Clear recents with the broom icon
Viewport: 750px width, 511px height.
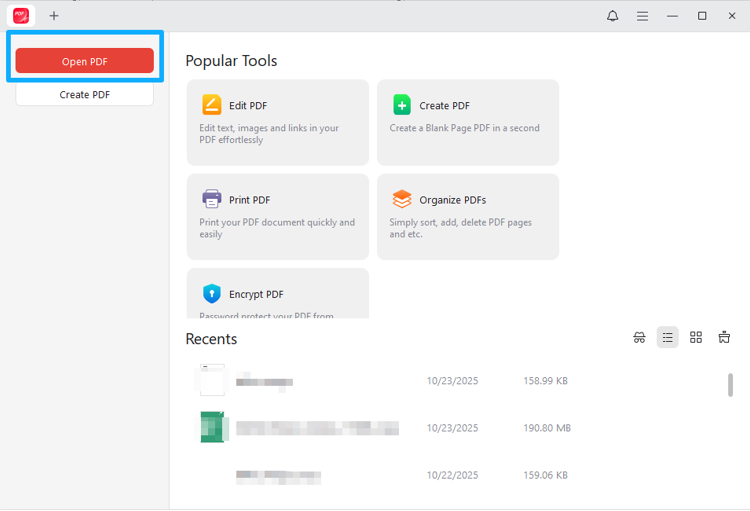click(x=724, y=337)
